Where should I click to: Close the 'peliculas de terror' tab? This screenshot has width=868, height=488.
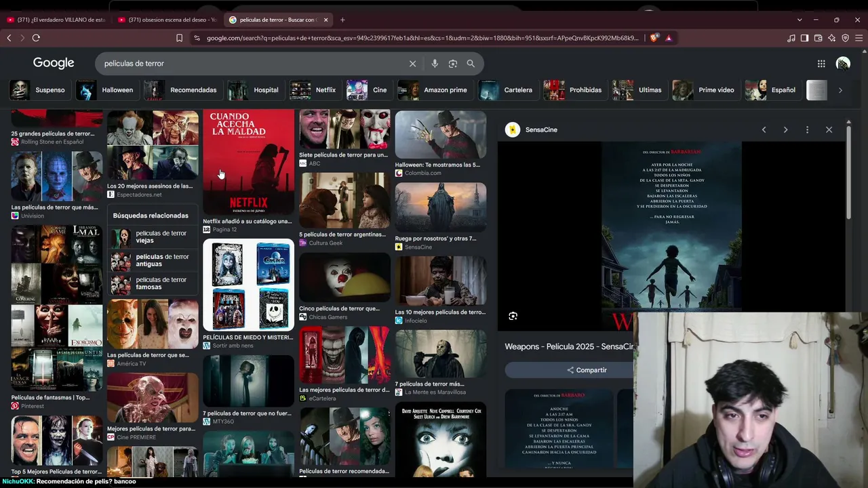click(x=325, y=20)
